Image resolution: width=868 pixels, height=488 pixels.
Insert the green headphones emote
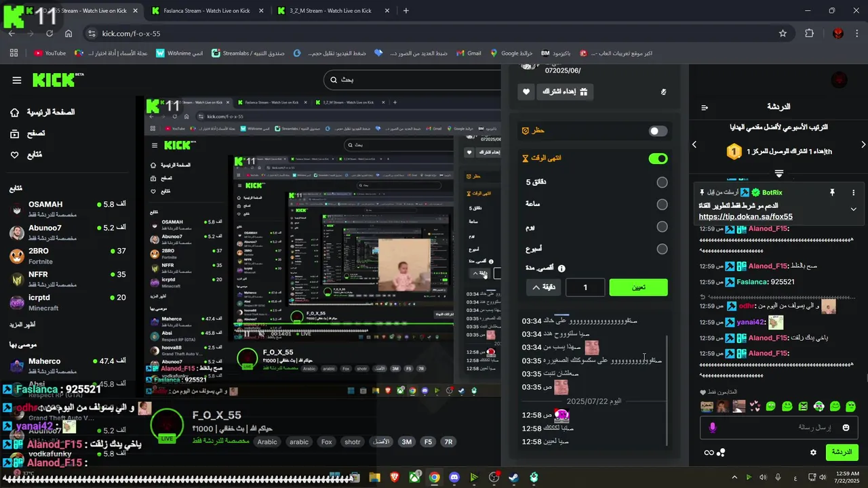(819, 407)
